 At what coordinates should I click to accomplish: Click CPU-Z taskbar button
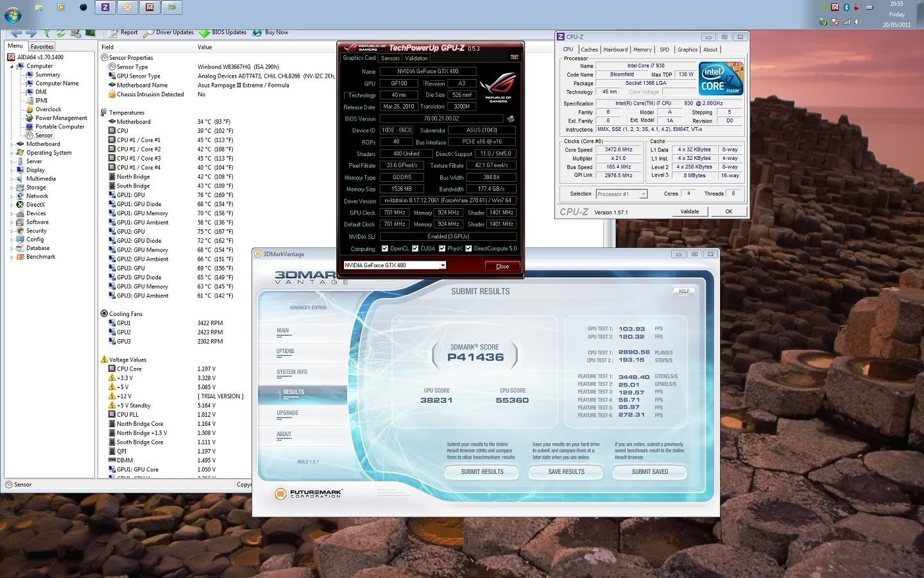pyautogui.click(x=105, y=8)
